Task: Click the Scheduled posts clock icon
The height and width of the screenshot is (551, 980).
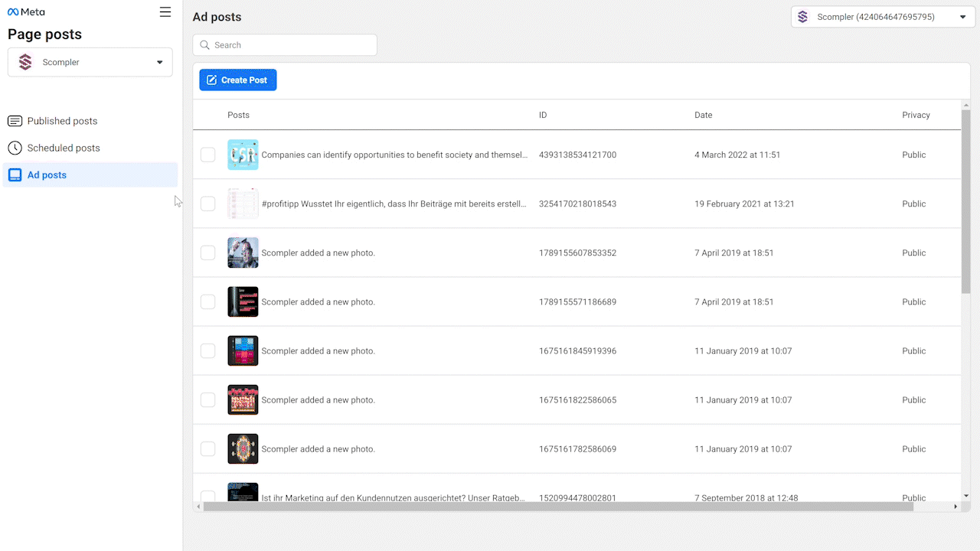Action: coord(15,148)
